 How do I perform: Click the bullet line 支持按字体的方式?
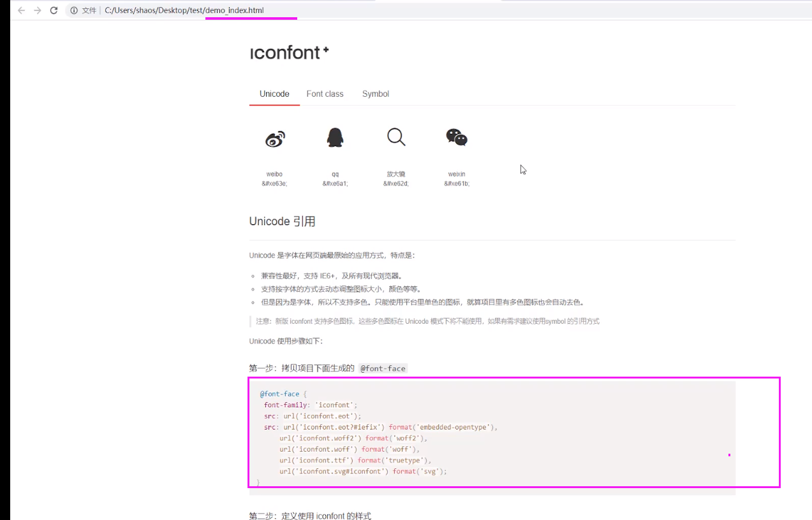coord(341,289)
